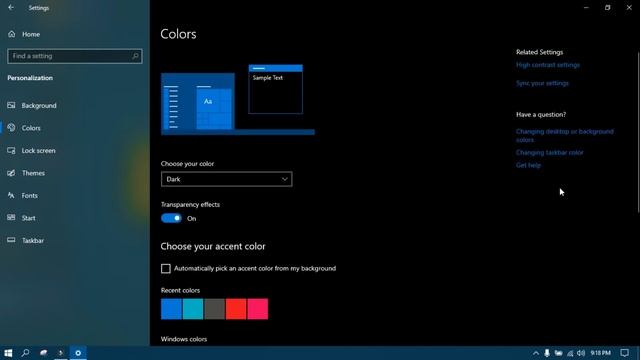This screenshot has height=360, width=640.
Task: Click the Find a setting search field
Action: click(75, 56)
